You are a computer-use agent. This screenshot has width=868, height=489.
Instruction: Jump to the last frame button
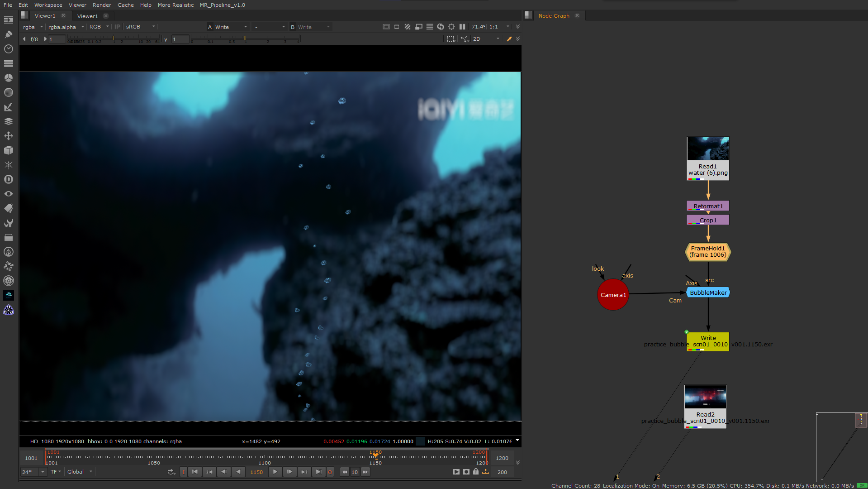[x=318, y=472]
